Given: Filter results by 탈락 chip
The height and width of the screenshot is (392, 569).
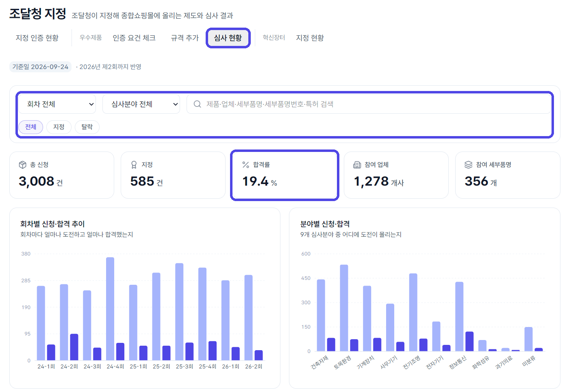Looking at the screenshot, I should (87, 127).
